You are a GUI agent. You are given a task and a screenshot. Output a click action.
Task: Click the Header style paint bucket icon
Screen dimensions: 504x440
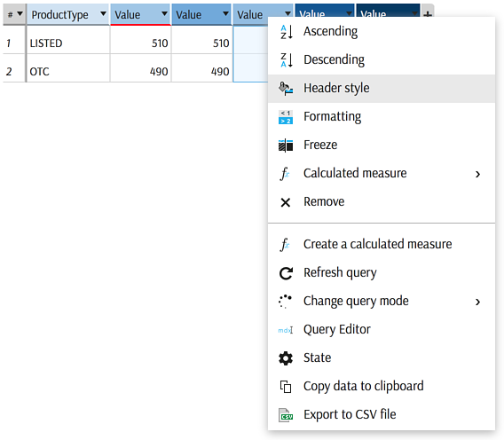(286, 89)
